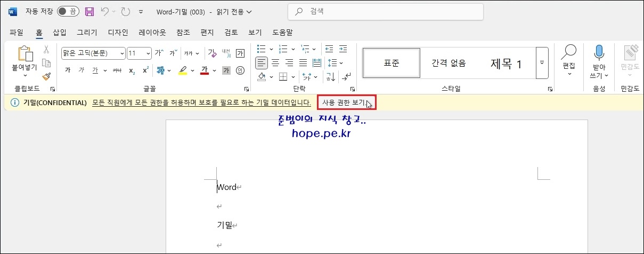Screen dimensions: 644x254
Task: Apply superscript formatting
Action: (x=145, y=70)
